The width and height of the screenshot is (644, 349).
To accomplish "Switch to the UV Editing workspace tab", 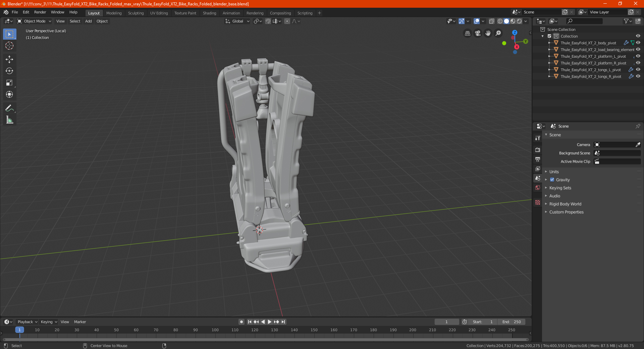I will [159, 13].
